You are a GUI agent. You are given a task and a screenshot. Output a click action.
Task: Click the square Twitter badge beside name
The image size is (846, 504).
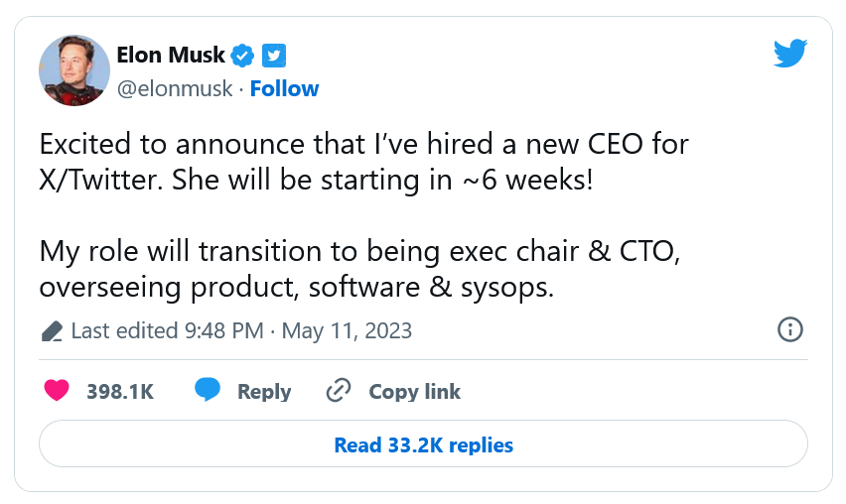pos(274,55)
